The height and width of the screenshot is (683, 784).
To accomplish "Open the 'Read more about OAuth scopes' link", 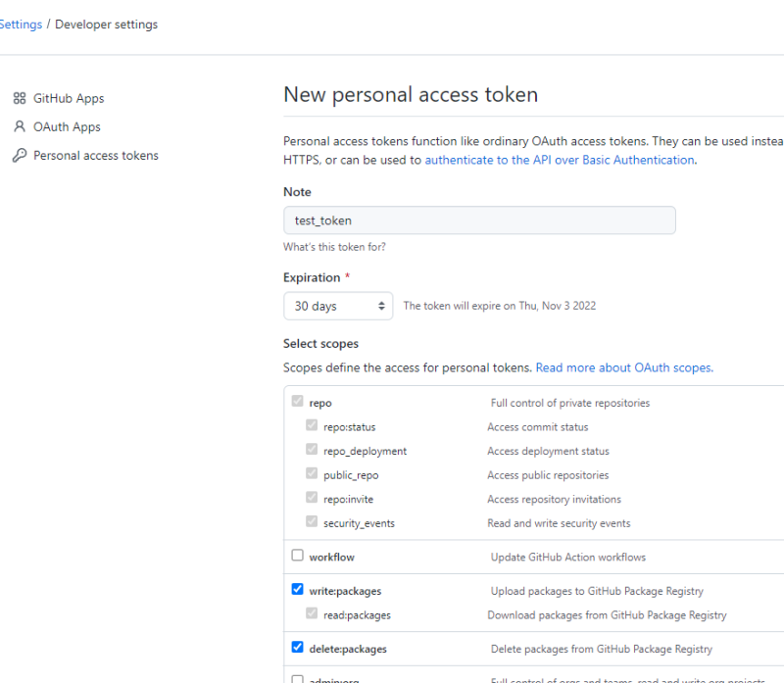I will click(624, 367).
